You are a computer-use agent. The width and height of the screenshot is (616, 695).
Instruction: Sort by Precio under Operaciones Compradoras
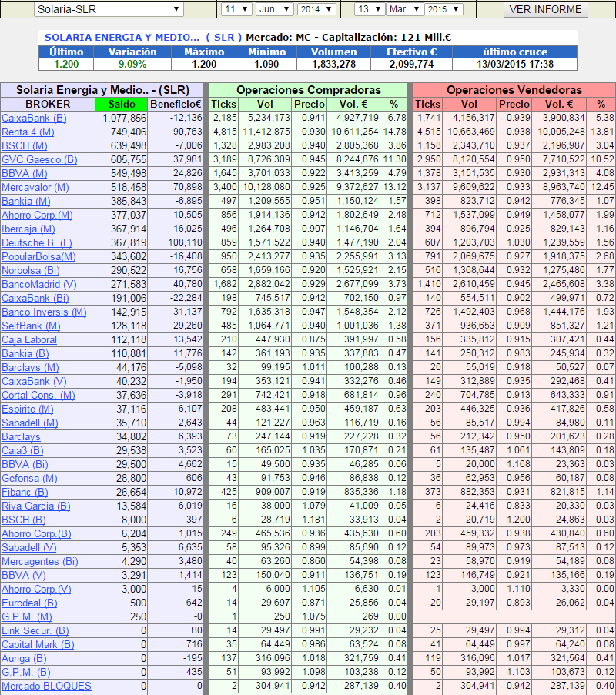tap(309, 104)
